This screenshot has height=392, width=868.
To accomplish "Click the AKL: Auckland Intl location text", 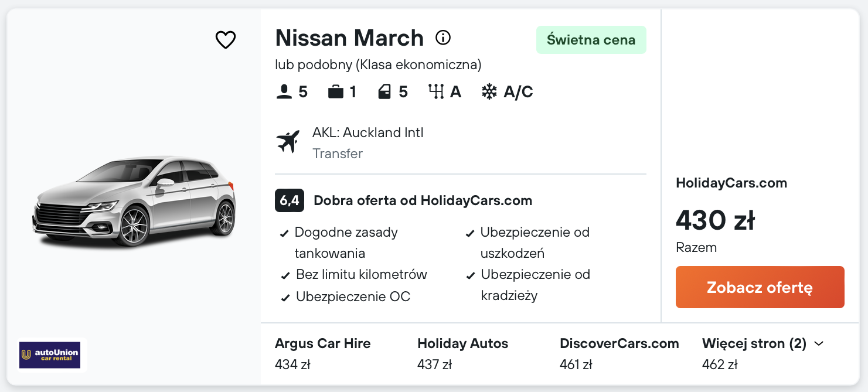I will 367,133.
